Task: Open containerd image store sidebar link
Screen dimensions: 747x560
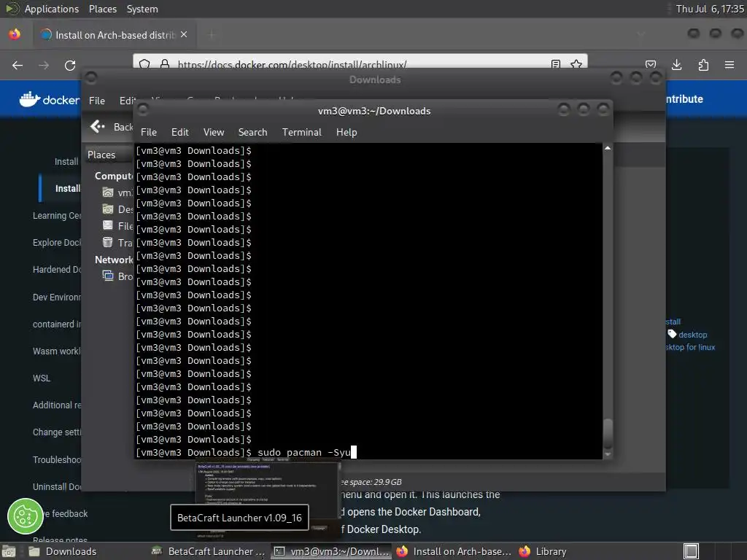Action: (57, 324)
